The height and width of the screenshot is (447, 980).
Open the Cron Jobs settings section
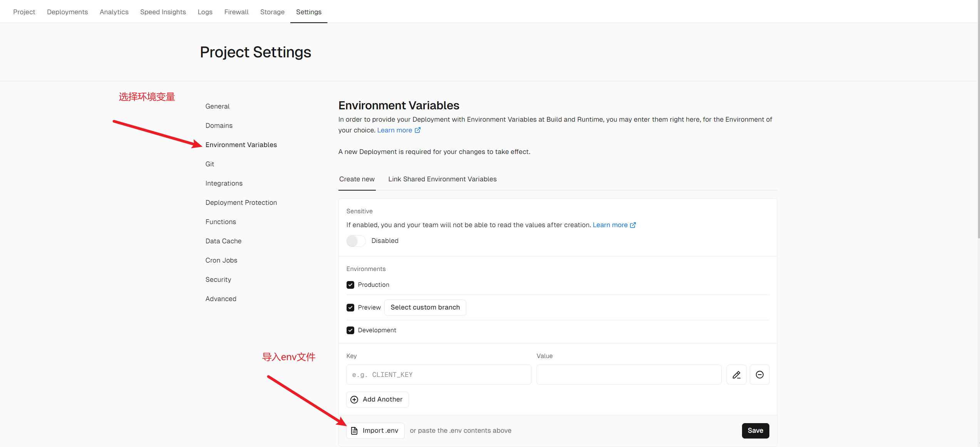[x=221, y=260]
